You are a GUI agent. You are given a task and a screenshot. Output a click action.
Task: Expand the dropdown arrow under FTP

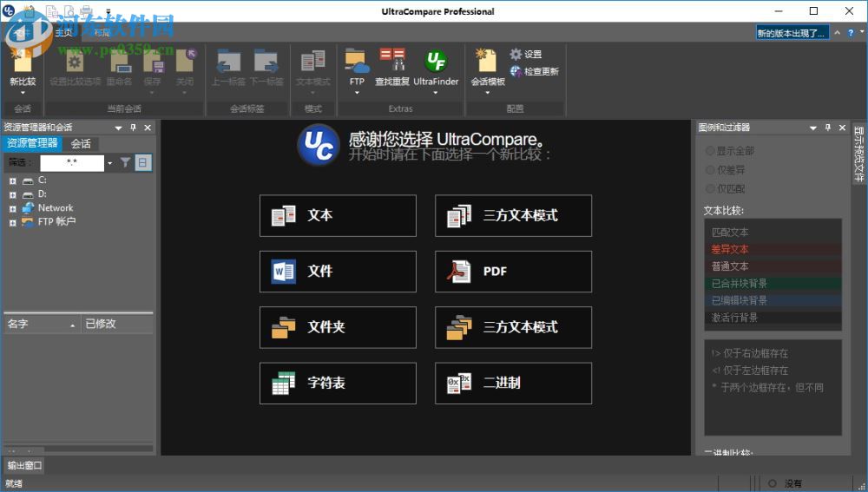pyautogui.click(x=357, y=93)
